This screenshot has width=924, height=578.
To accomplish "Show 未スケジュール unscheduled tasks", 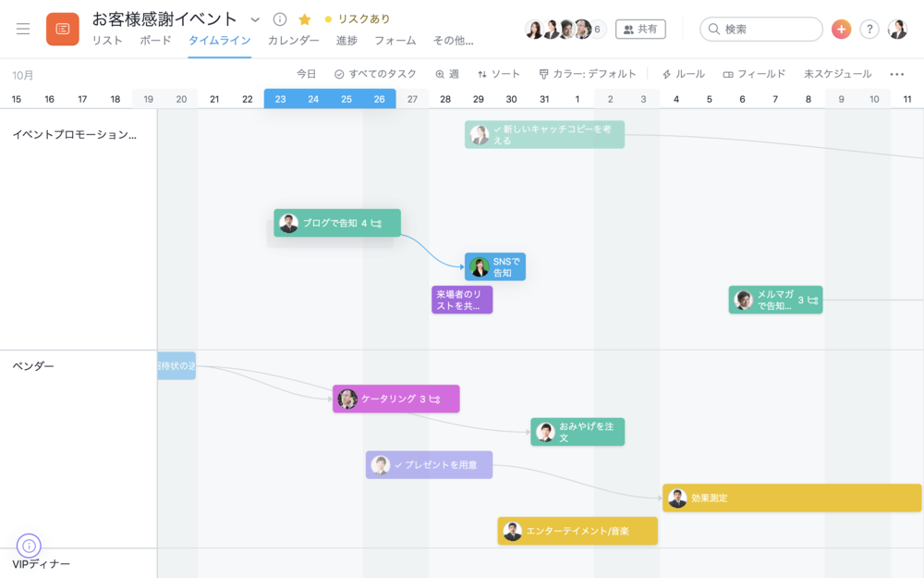I will click(837, 74).
